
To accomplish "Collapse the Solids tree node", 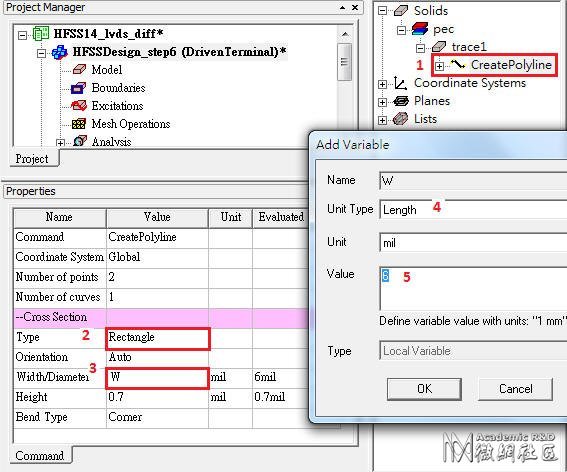I will [x=382, y=11].
